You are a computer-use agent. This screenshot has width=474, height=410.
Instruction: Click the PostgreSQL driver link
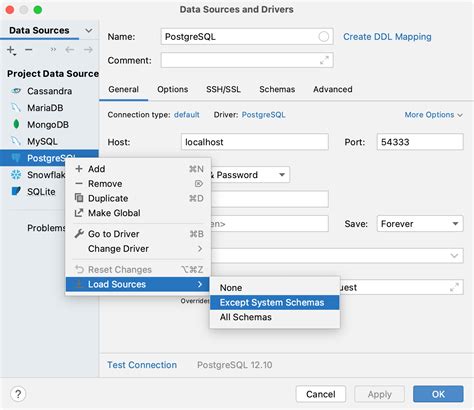tap(263, 115)
